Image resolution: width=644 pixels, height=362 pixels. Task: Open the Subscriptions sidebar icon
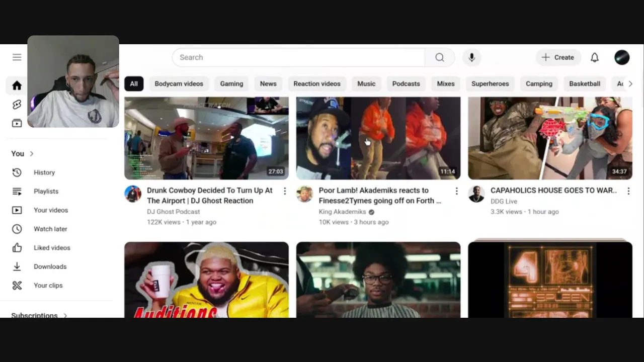[17, 123]
